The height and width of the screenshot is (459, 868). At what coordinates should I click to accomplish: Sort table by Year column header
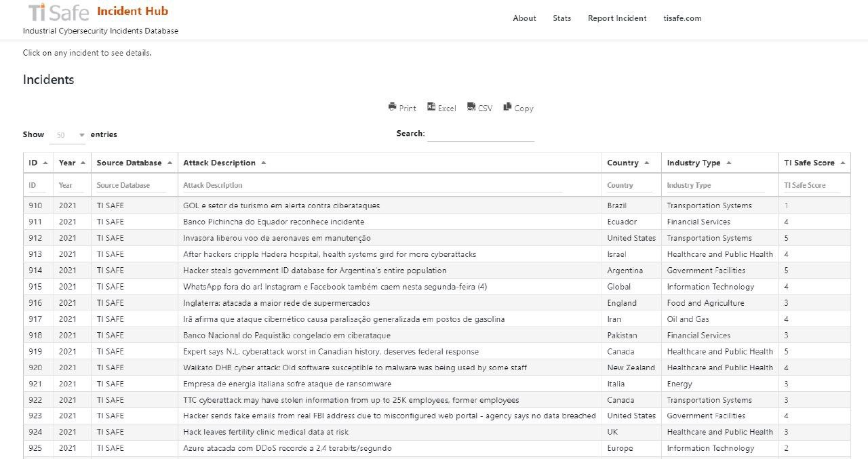click(x=72, y=163)
